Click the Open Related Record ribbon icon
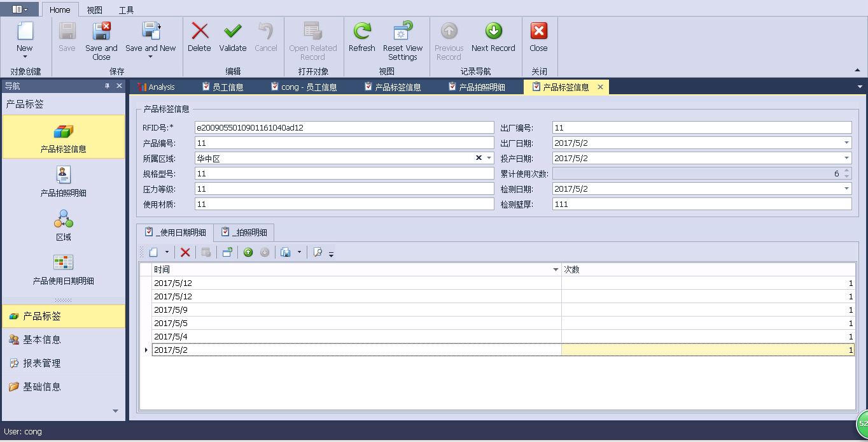This screenshot has width=868, height=442. [312, 31]
